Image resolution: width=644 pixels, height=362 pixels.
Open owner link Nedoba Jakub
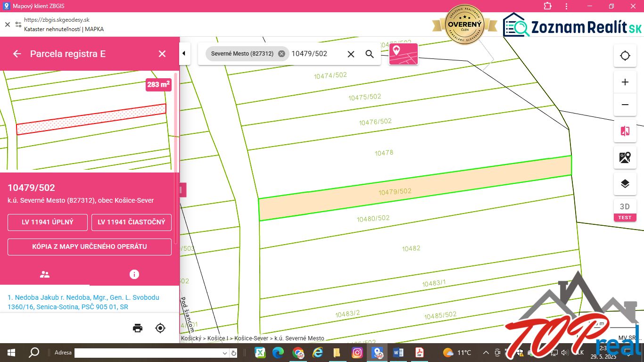[83, 302]
